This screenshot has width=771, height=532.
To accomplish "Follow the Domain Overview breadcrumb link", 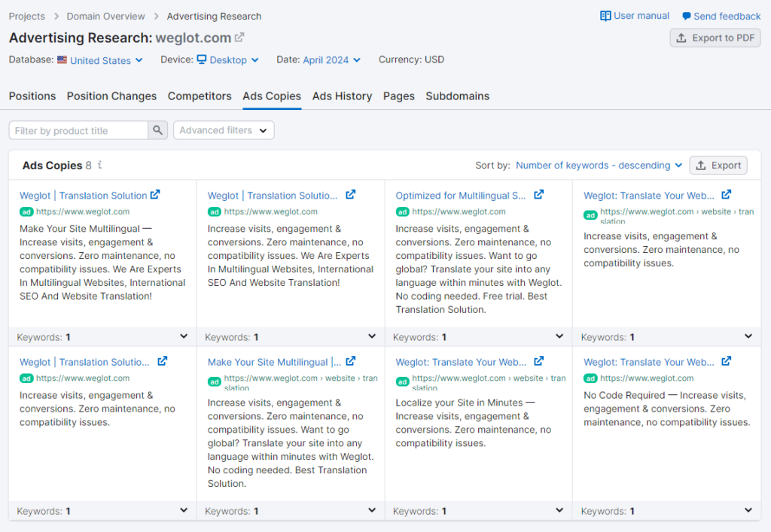I will [105, 16].
